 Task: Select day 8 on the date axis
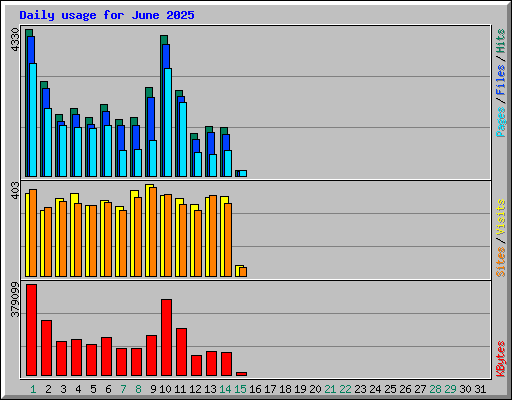(x=138, y=389)
